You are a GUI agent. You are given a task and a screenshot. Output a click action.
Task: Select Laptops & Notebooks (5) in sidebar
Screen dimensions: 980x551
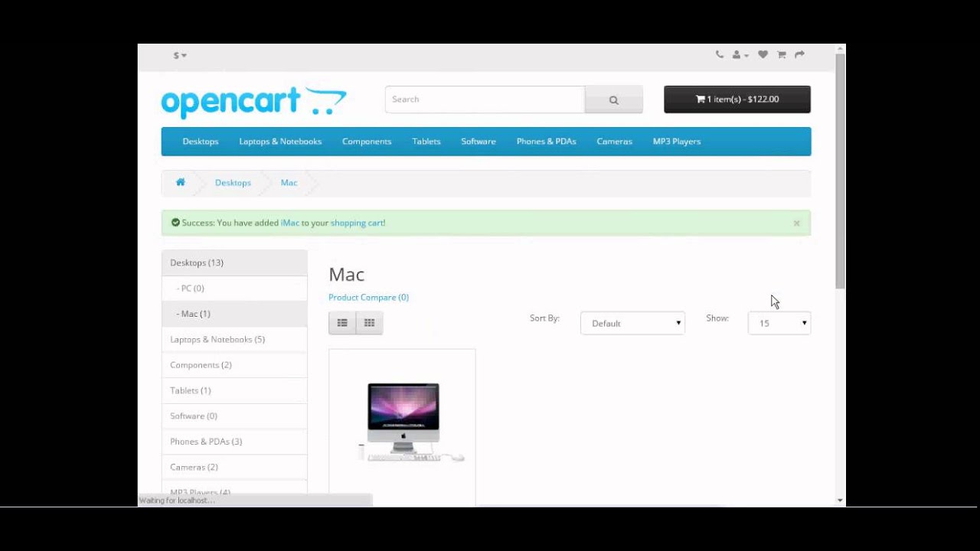(x=234, y=339)
